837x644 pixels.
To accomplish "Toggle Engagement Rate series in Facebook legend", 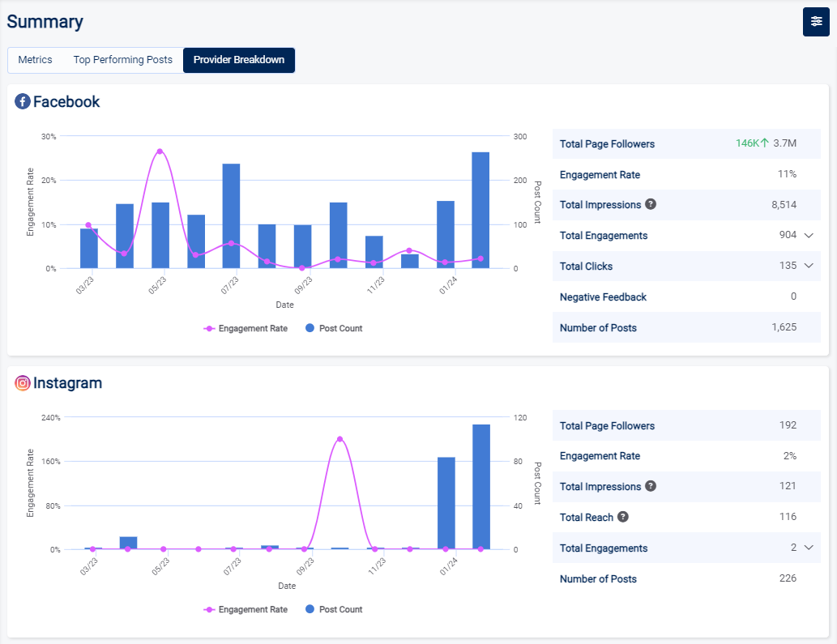I will [246, 328].
